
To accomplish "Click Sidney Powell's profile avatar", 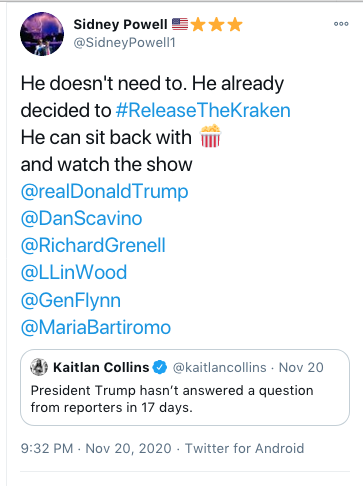I will [x=42, y=34].
